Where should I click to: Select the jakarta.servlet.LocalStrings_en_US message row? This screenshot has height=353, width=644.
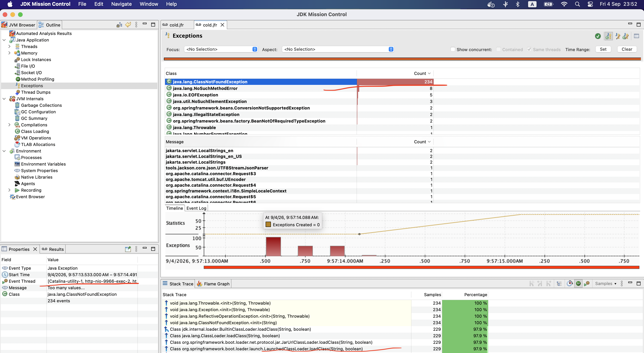[299, 156]
